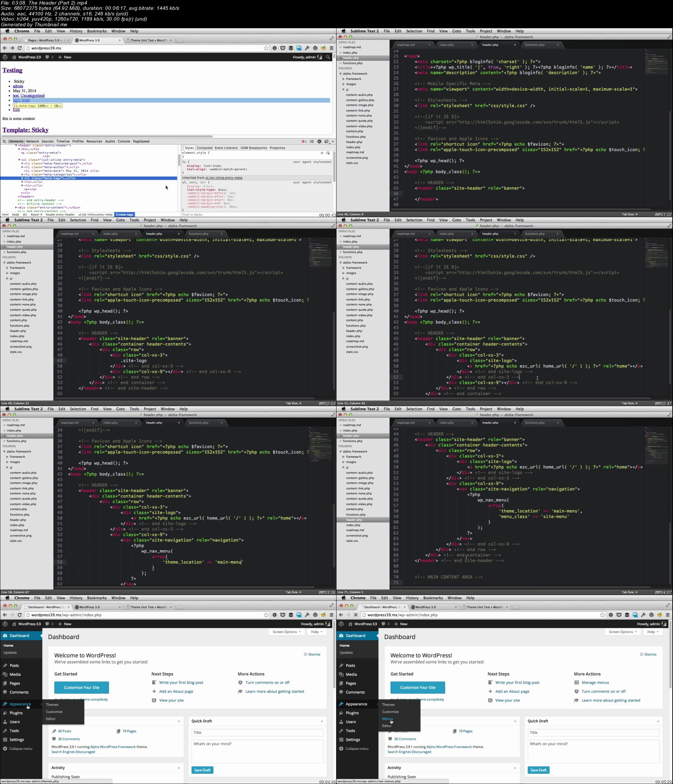Click the Settings icon in the Menus dashboard sidebar
This screenshot has height=784, width=673.
pos(341,740)
